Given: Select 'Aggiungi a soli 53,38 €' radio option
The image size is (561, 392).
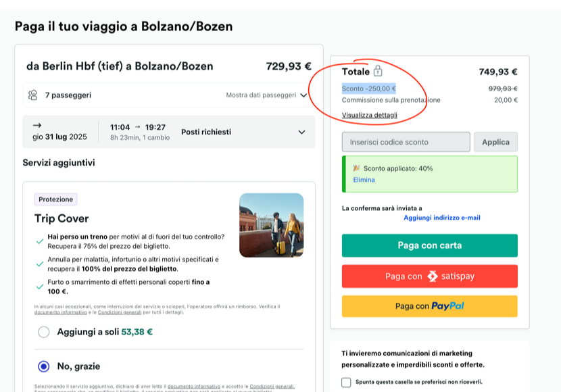Looking at the screenshot, I should point(44,332).
